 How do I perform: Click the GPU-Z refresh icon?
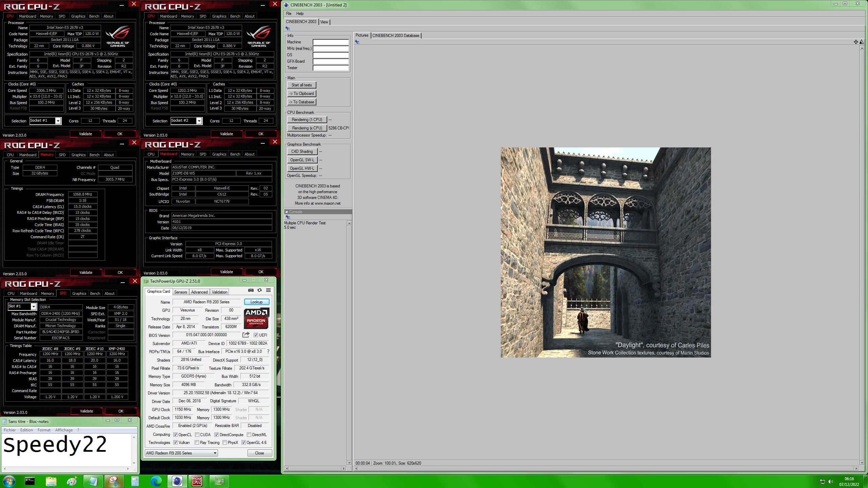coord(259,290)
